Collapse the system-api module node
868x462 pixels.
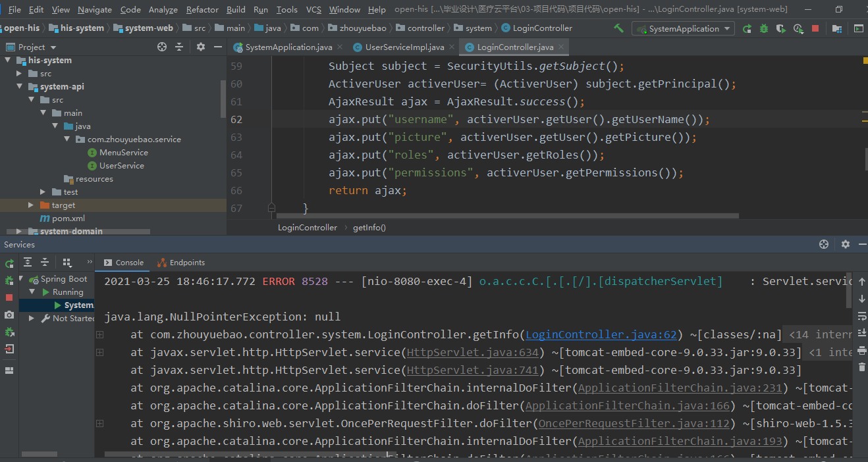click(x=20, y=86)
